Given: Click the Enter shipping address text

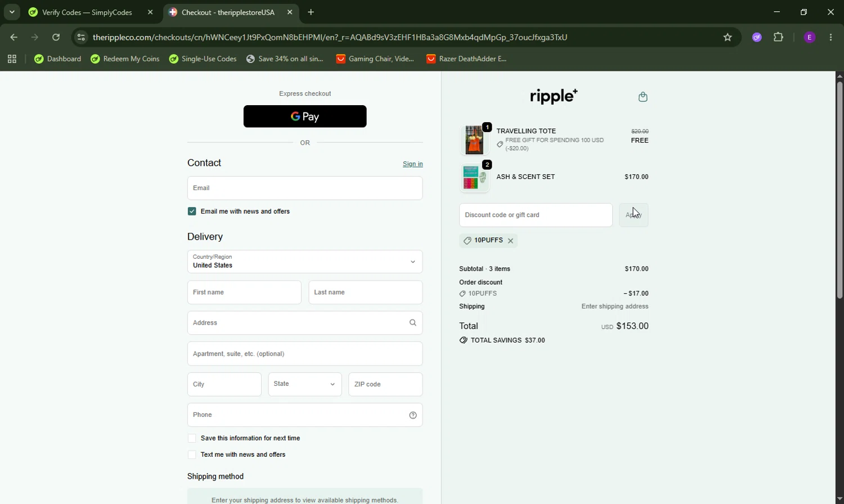Looking at the screenshot, I should 615,307.
